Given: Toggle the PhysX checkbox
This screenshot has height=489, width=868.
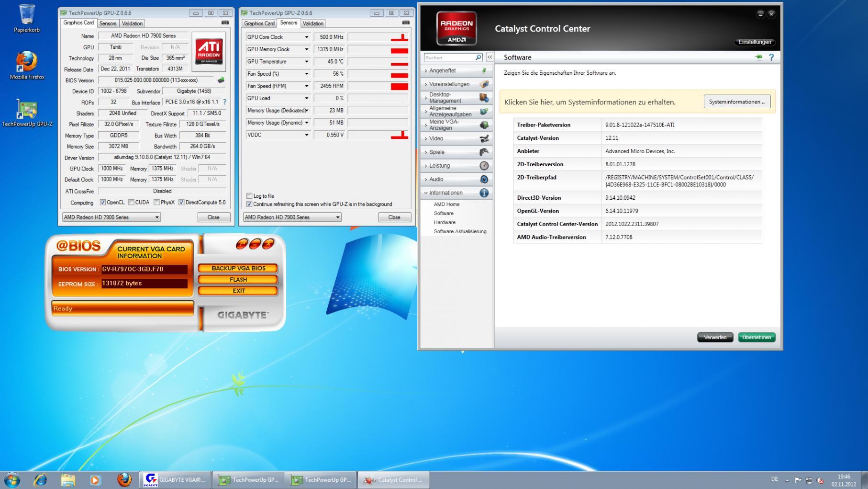Looking at the screenshot, I should (x=156, y=202).
